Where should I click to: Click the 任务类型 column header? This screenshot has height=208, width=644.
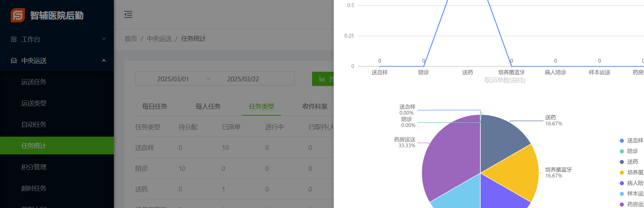(x=148, y=127)
